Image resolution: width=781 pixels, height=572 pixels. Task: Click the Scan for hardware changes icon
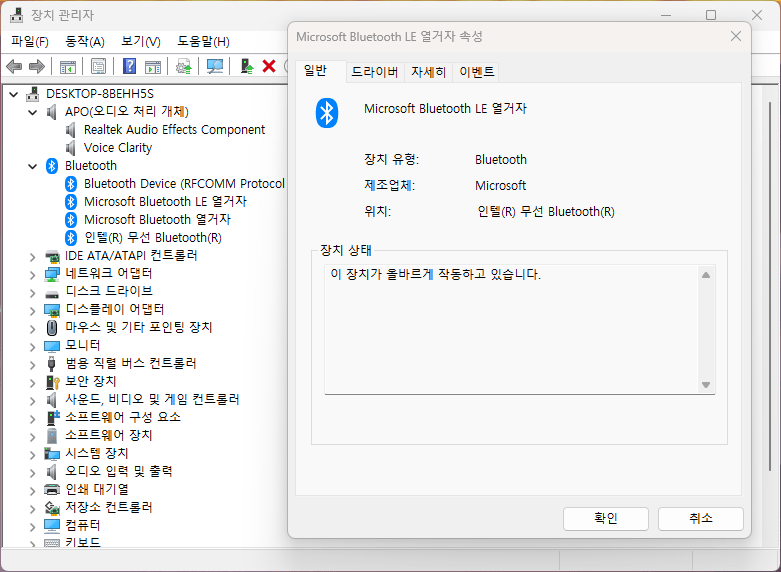[215, 66]
